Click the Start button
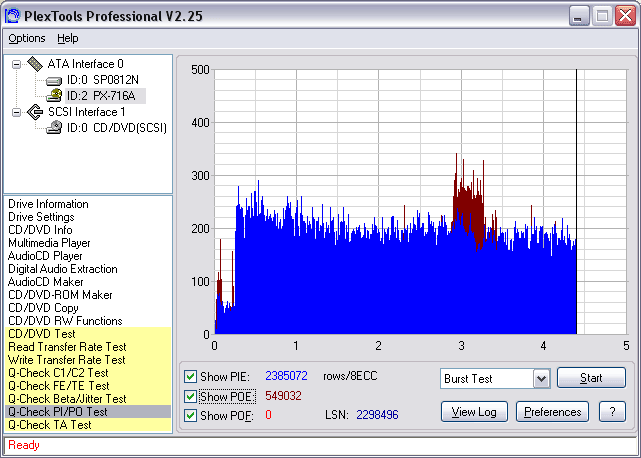The image size is (641, 458). [x=591, y=377]
